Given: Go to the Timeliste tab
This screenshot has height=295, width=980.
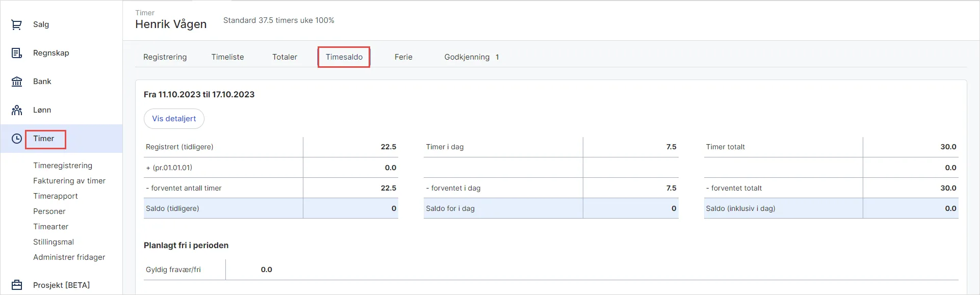Looking at the screenshot, I should pos(227,57).
